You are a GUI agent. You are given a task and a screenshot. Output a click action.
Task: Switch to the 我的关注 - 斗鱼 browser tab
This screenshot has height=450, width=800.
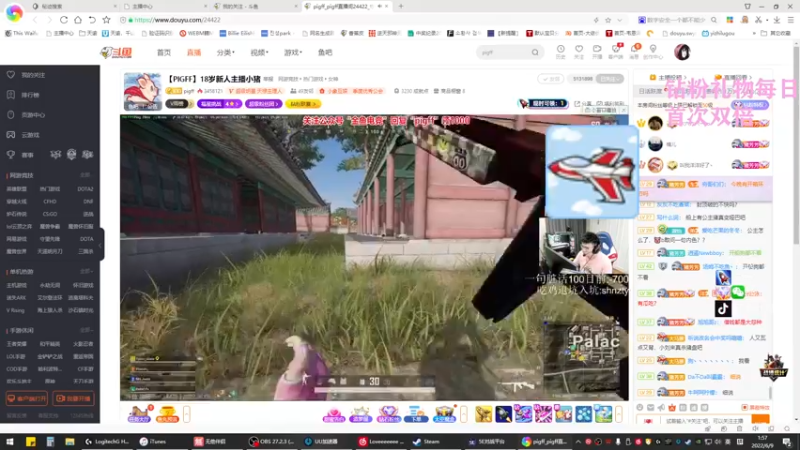pos(254,6)
